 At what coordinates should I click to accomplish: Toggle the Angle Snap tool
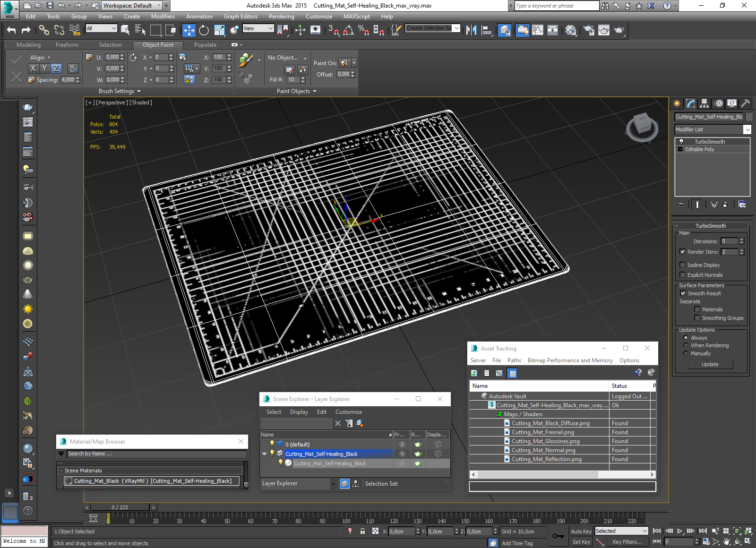349,30
